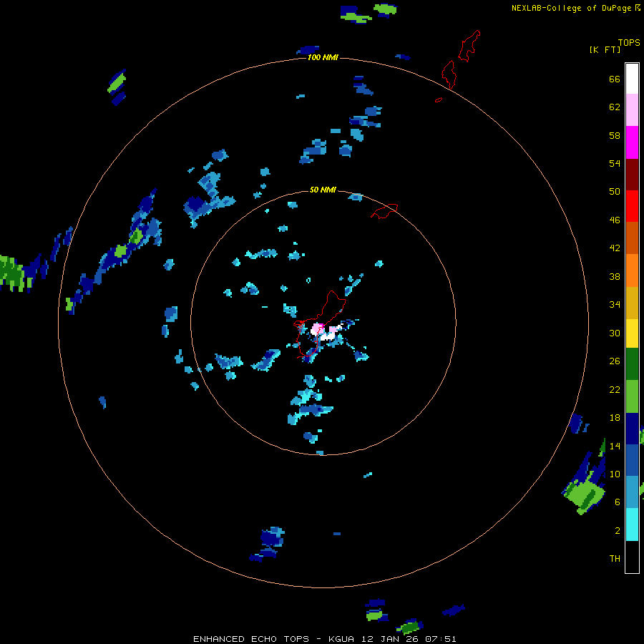Viewport: 644px width, 644px height.
Task: Click the 50 NMI range ring label
Action: (x=323, y=190)
